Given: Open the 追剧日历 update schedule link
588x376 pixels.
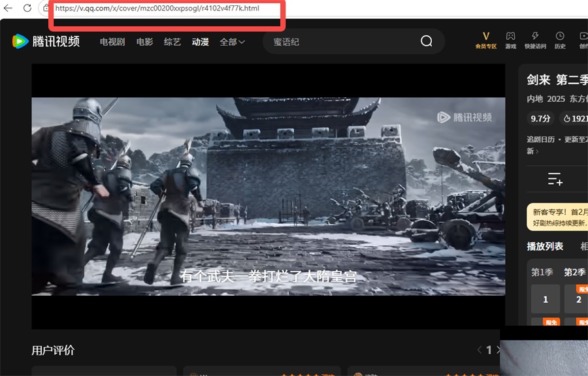Looking at the screenshot, I should tap(557, 145).
